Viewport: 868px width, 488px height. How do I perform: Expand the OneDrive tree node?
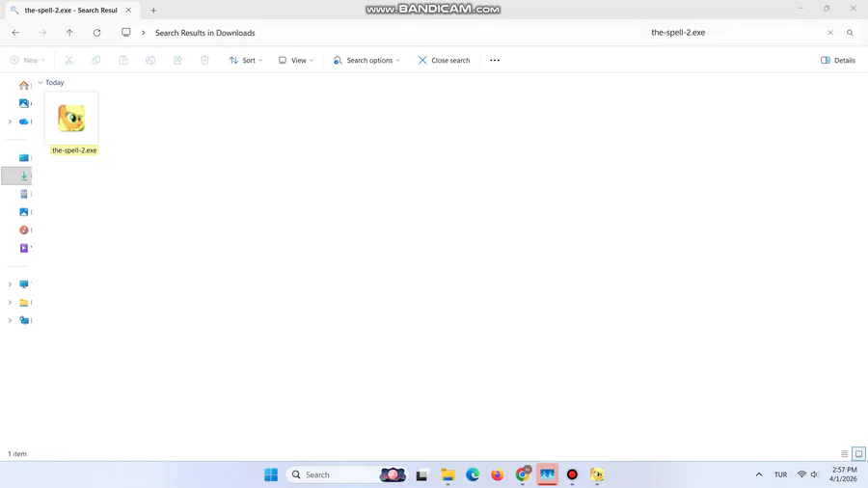pyautogui.click(x=10, y=122)
